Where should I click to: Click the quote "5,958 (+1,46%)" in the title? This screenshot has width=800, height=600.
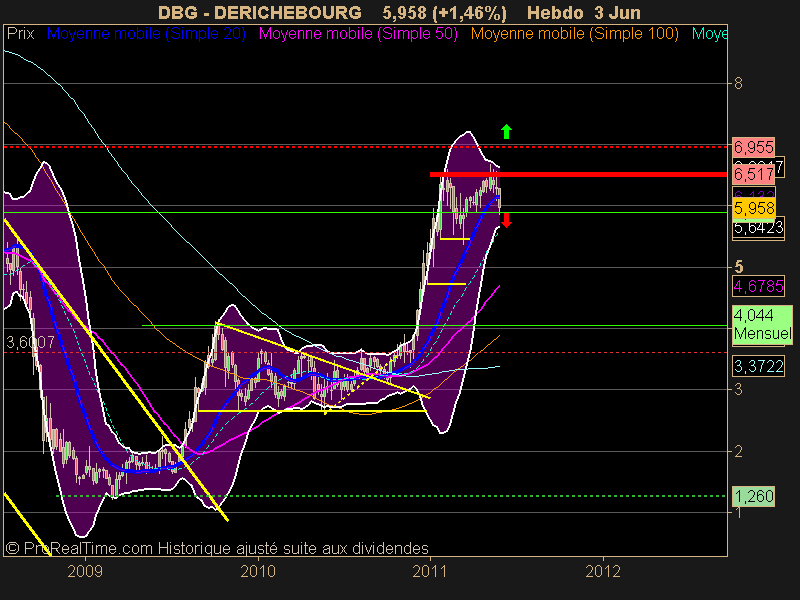point(444,12)
